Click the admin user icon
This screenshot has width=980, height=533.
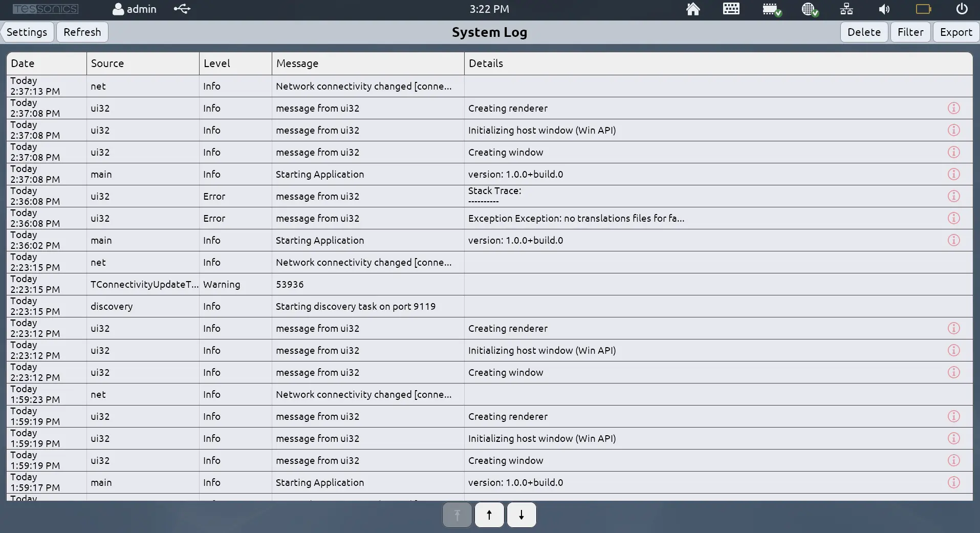point(118,9)
